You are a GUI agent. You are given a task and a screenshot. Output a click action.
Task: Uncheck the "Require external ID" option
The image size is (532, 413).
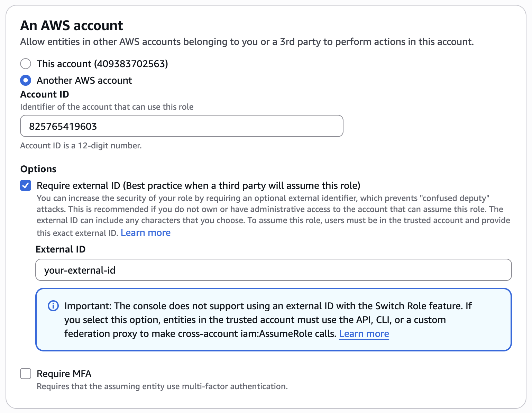point(25,185)
